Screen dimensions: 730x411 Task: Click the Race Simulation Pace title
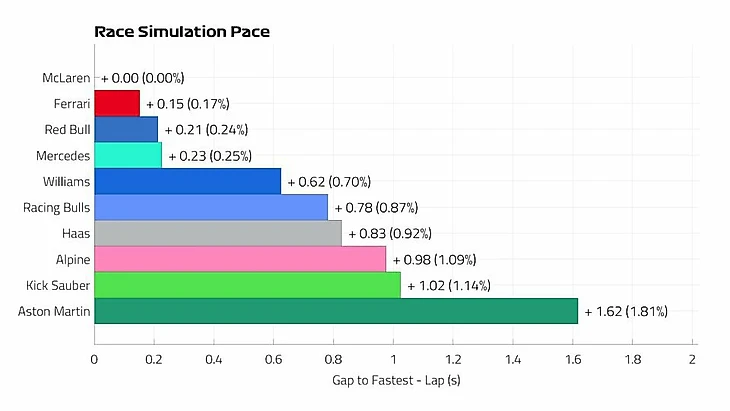click(182, 32)
